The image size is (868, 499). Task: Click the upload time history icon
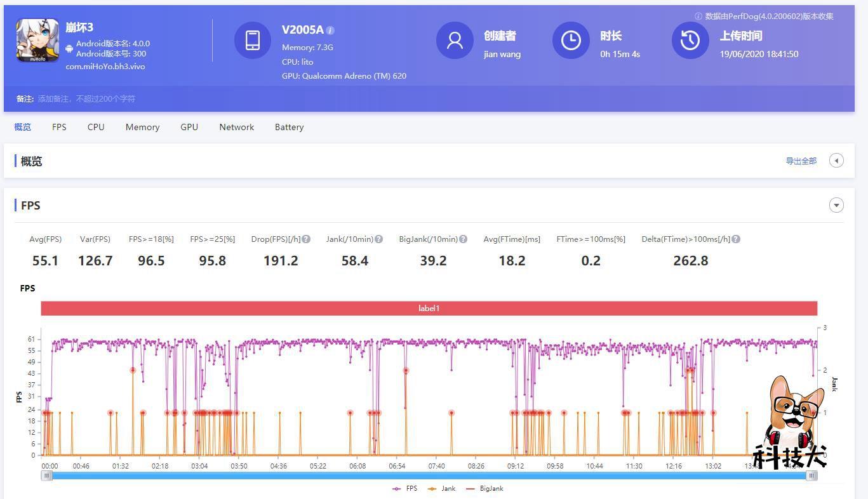(x=690, y=40)
